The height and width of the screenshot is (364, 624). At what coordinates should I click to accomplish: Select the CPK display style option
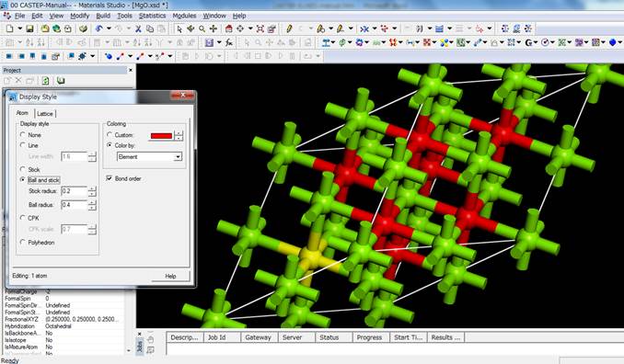(23, 218)
